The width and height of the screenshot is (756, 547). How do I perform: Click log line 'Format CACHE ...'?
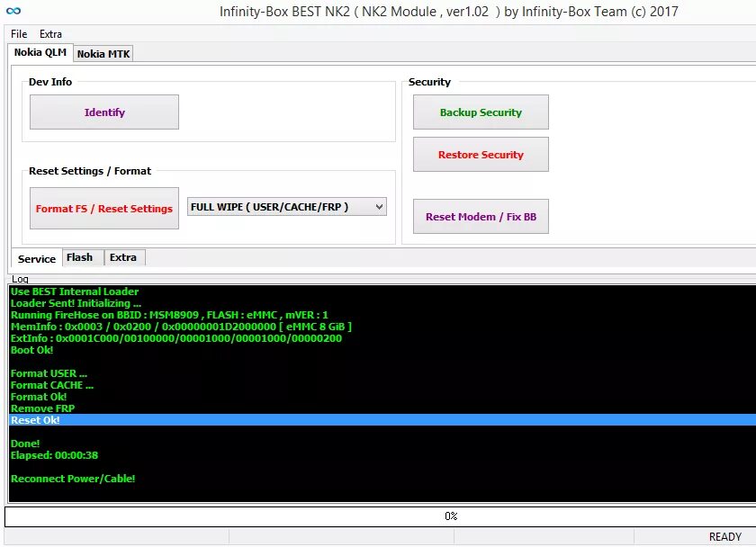pyautogui.click(x=52, y=385)
